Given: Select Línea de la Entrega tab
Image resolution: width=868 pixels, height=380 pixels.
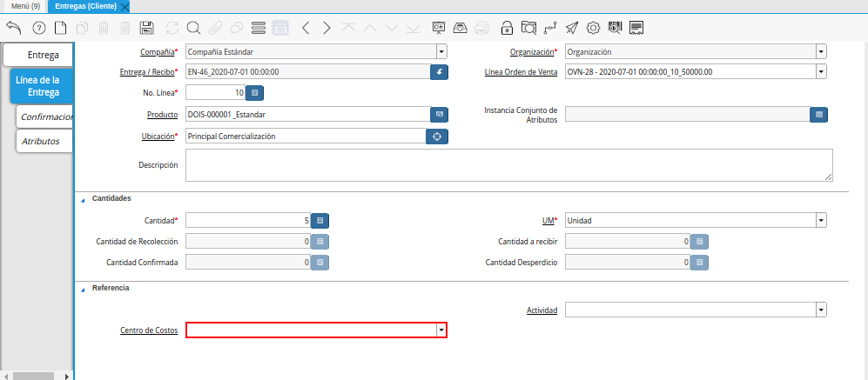Looking at the screenshot, I should (x=42, y=86).
